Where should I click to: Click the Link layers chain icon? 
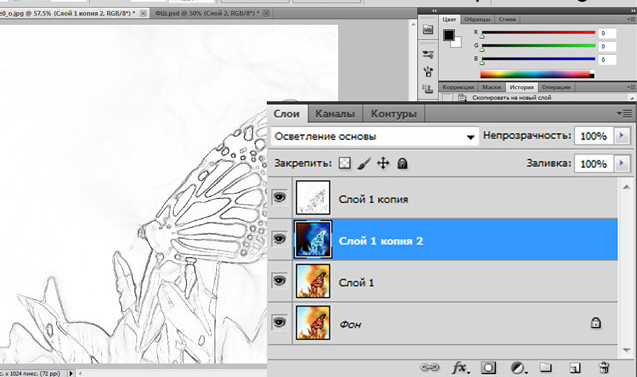(x=429, y=368)
